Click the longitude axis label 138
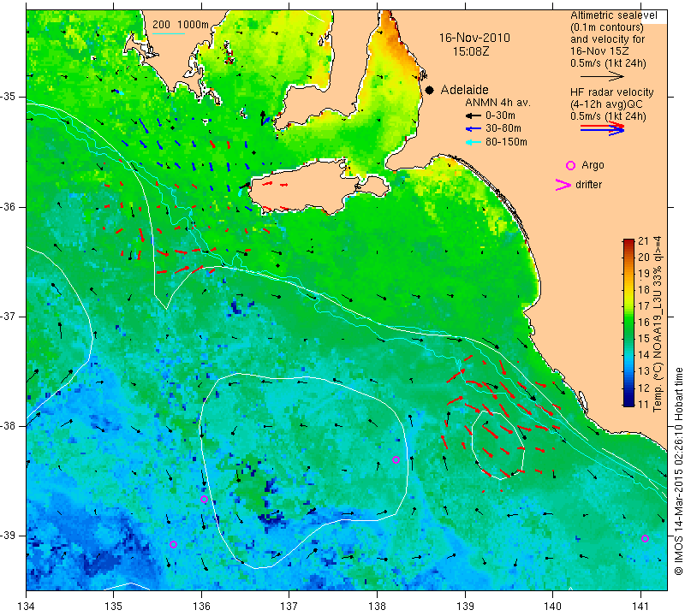The height and width of the screenshot is (616, 685). point(377,606)
